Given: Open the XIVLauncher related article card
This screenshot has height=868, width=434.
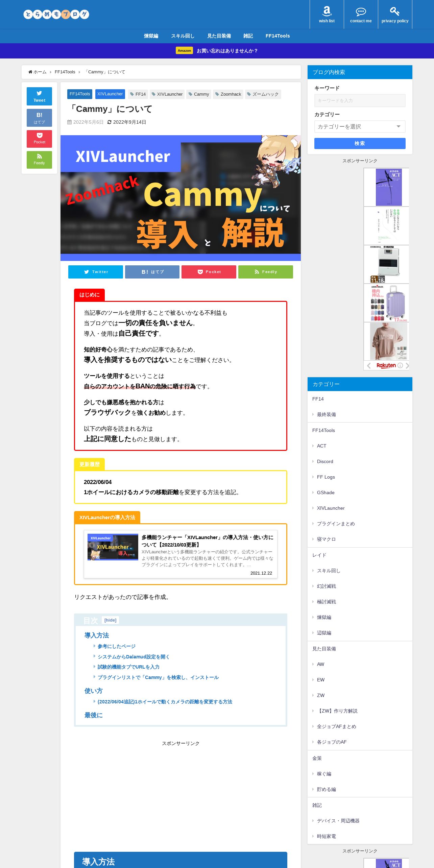Looking at the screenshot, I should click(180, 554).
